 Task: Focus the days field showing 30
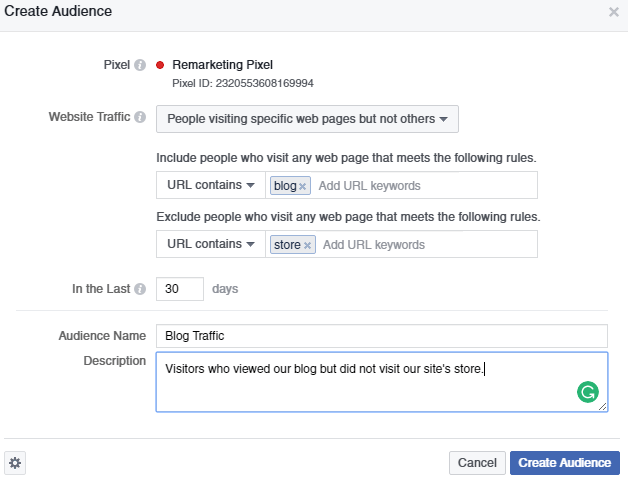pos(180,289)
